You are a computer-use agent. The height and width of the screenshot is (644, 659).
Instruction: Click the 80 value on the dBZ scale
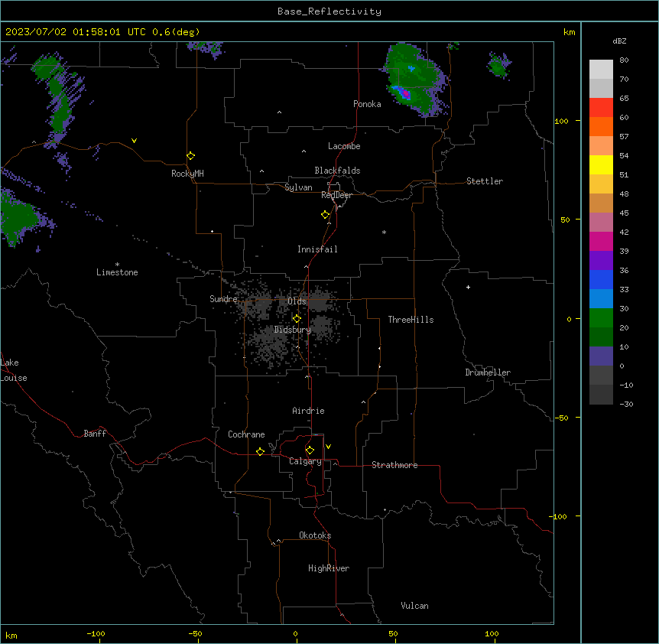624,60
